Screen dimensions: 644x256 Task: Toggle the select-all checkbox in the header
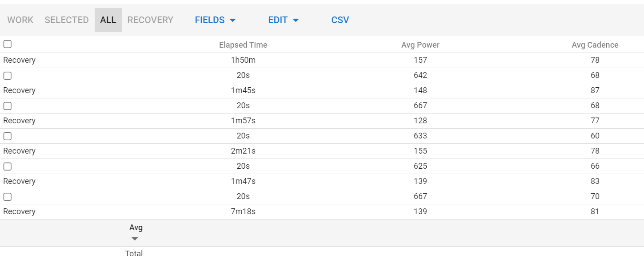click(x=8, y=44)
